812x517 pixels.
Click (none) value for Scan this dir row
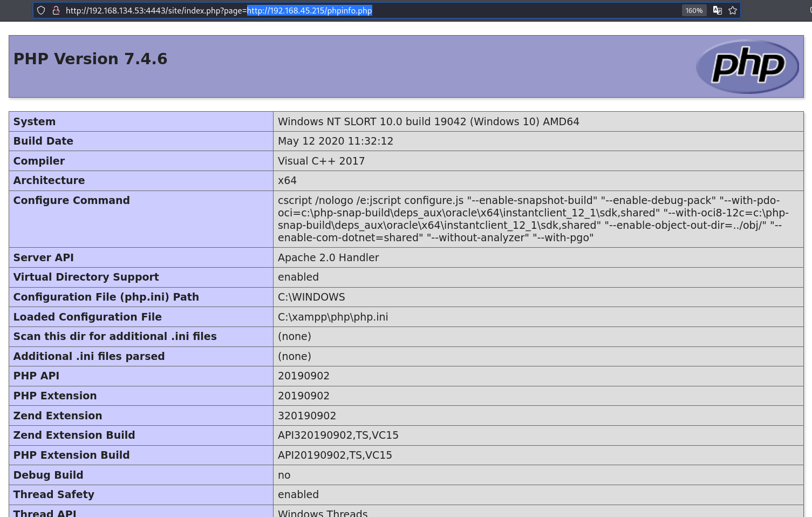point(295,336)
